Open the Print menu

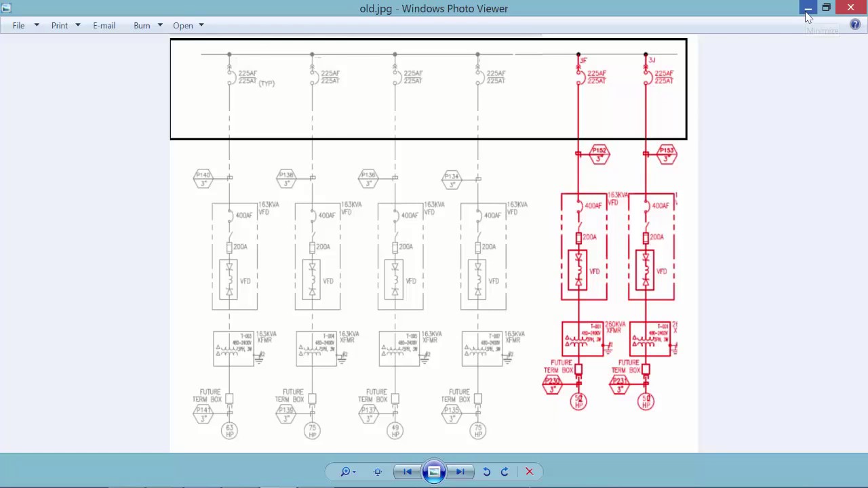point(60,25)
